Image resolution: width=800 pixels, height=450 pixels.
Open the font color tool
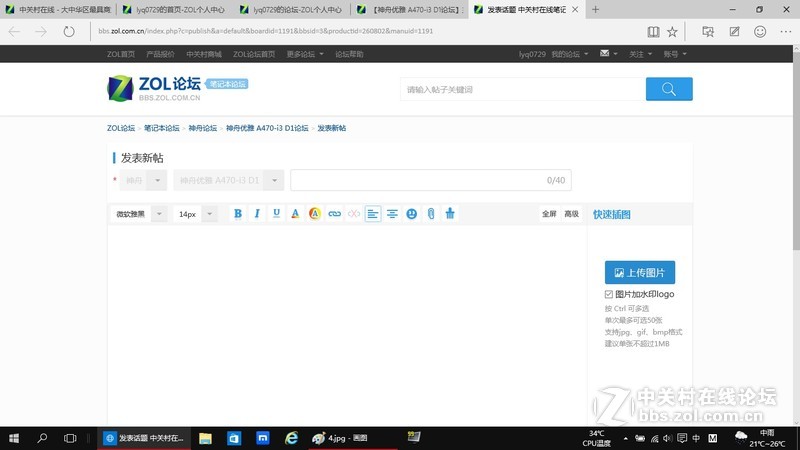(295, 214)
